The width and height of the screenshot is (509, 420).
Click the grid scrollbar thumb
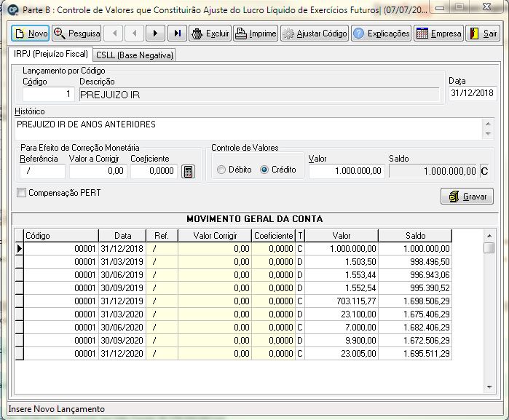[489, 247]
